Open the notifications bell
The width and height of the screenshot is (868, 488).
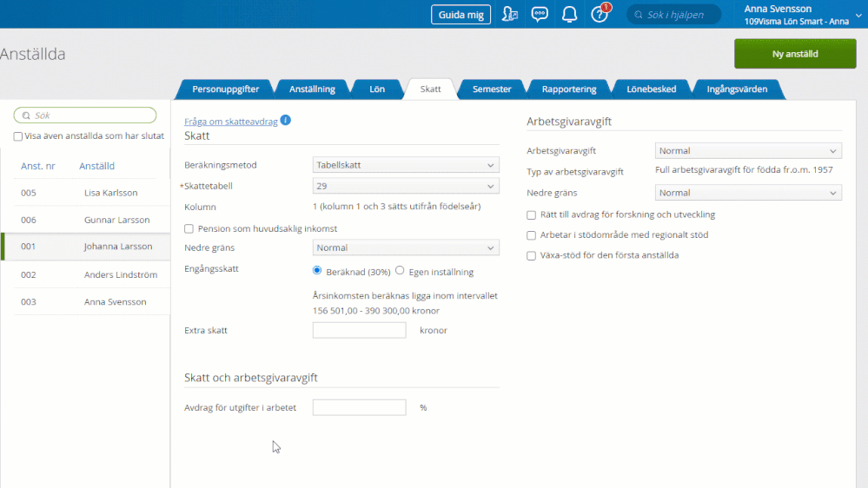[569, 15]
